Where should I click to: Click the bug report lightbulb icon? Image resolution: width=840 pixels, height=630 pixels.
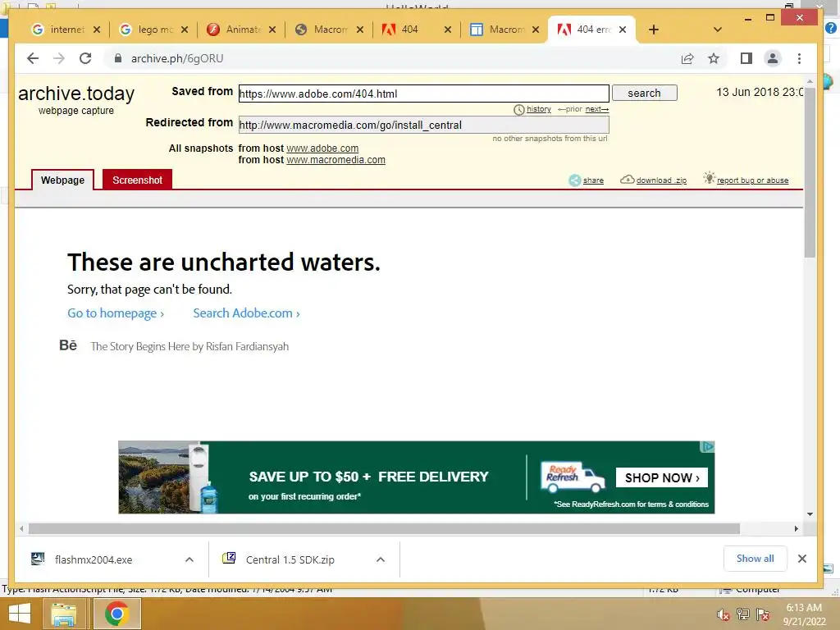(x=710, y=178)
